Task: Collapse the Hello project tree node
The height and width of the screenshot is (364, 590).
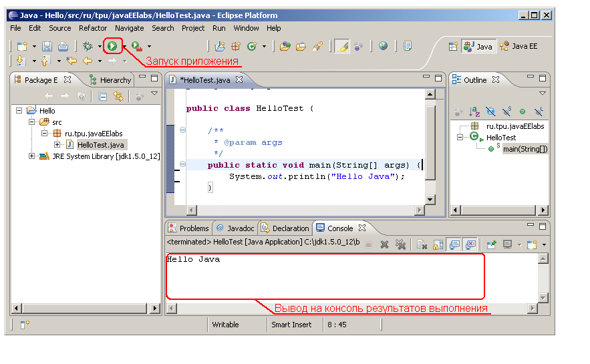Action: coord(19,111)
